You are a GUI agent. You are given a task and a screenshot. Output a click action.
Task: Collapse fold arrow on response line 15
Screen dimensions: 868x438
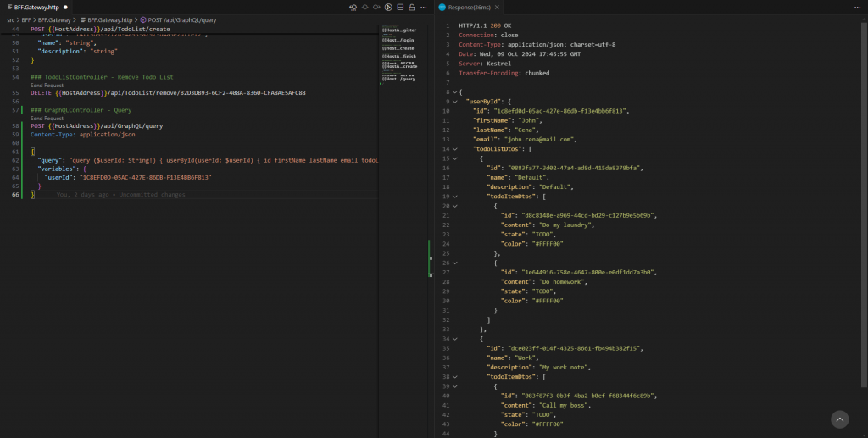click(454, 158)
